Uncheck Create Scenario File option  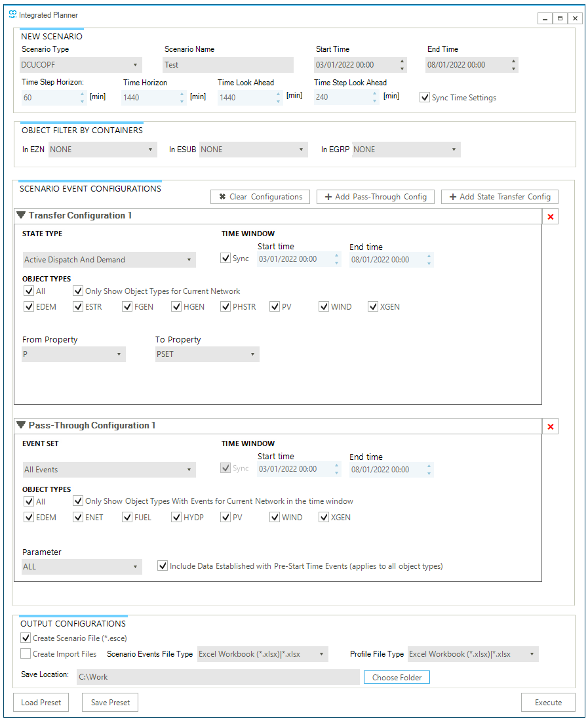click(x=25, y=637)
